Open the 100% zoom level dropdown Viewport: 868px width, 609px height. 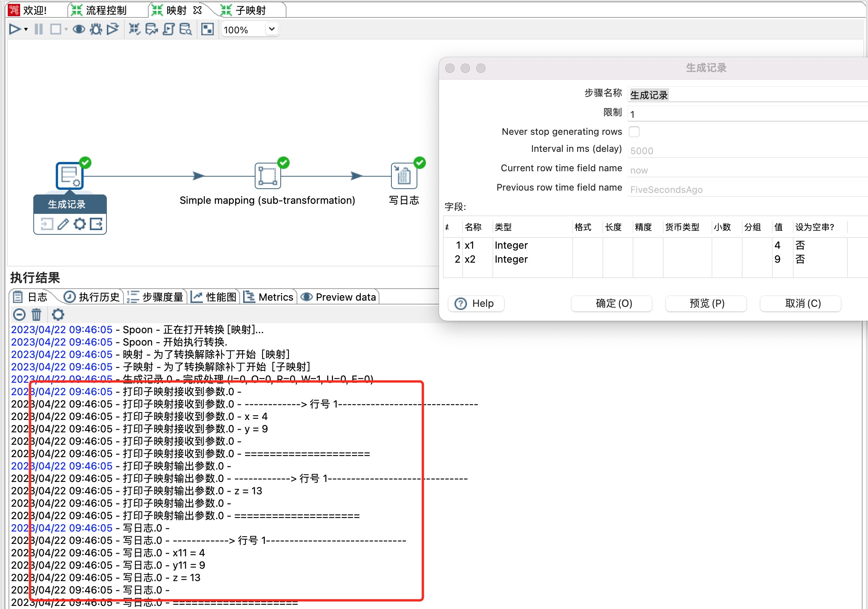pos(271,29)
